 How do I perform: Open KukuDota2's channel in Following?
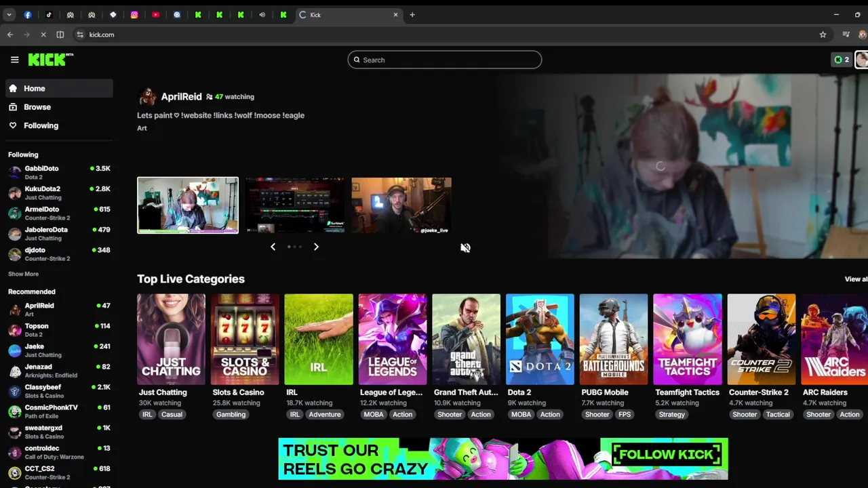pos(58,192)
